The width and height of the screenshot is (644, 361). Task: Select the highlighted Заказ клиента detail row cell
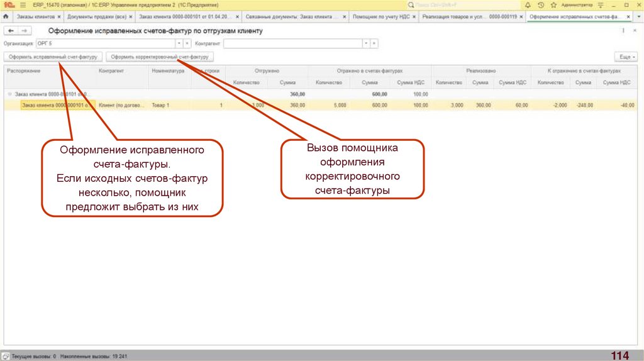(57, 106)
